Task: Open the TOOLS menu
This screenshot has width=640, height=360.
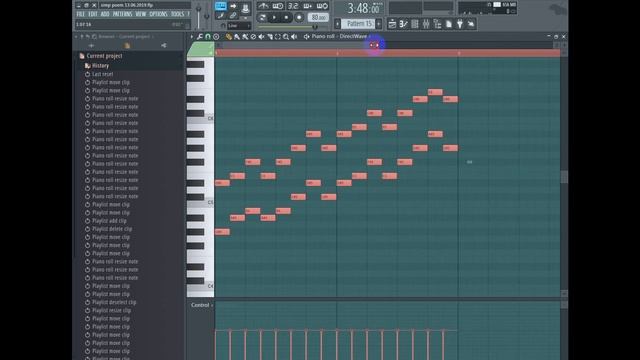Action: tap(178, 14)
